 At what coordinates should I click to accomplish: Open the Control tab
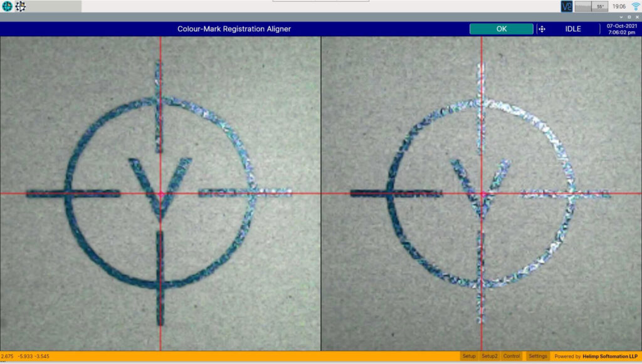coord(512,356)
